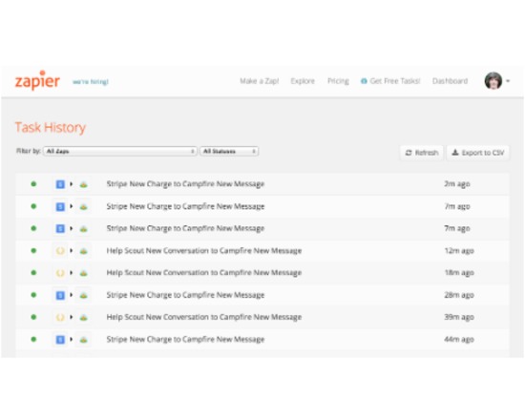Follow the we're hiring link
The height and width of the screenshot is (420, 525).
91,82
